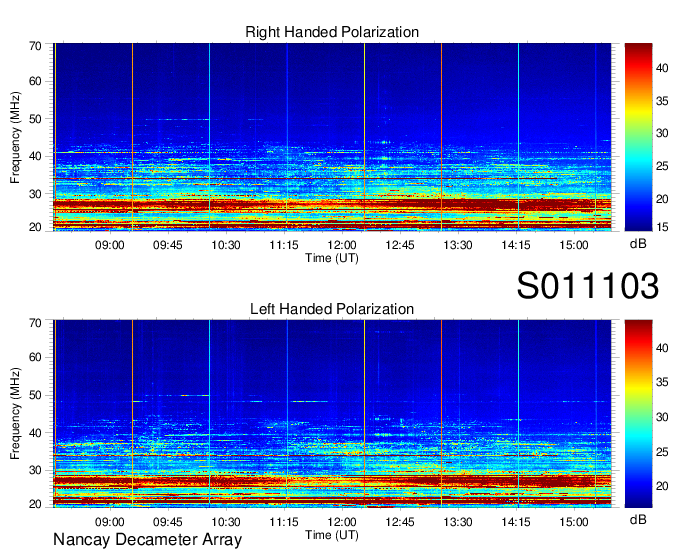Click "20" dB tick on Left Handed colorbar
Image resolution: width=680 pixels, height=552 pixels.
point(662,486)
